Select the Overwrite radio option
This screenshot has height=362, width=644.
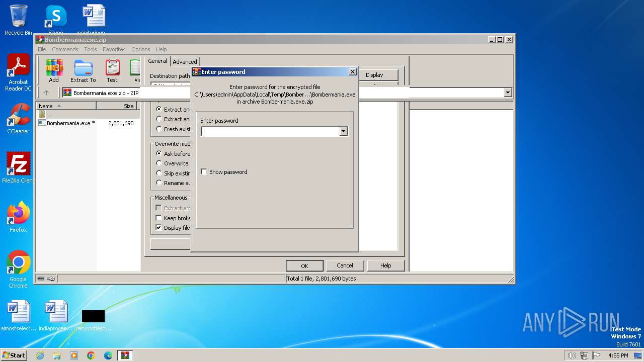coord(159,163)
